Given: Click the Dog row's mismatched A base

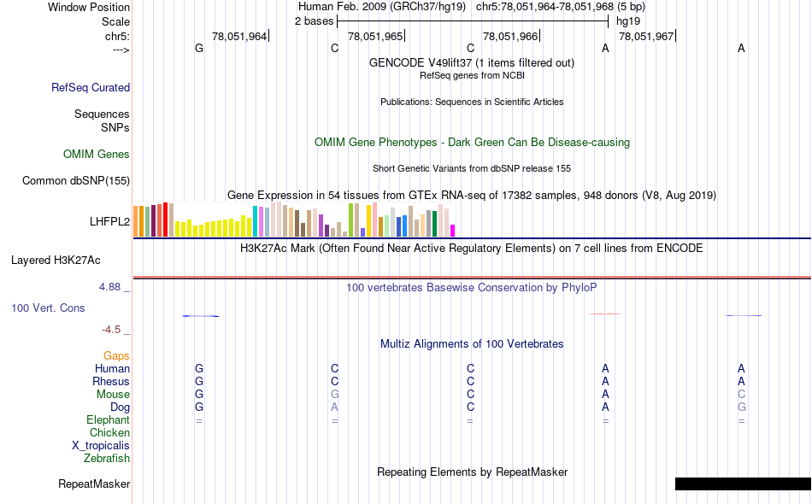Looking at the screenshot, I should pos(334,407).
